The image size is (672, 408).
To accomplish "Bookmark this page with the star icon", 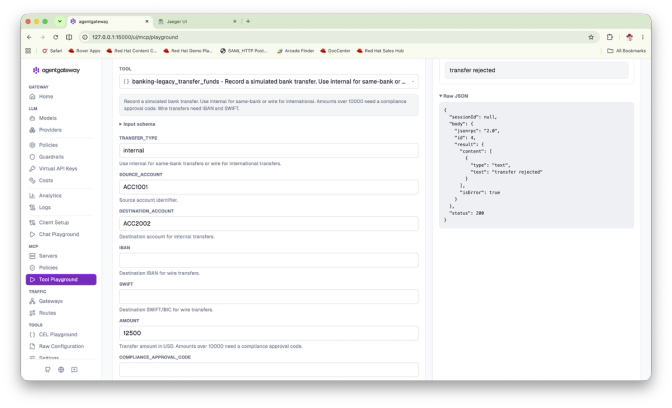I will 591,37.
